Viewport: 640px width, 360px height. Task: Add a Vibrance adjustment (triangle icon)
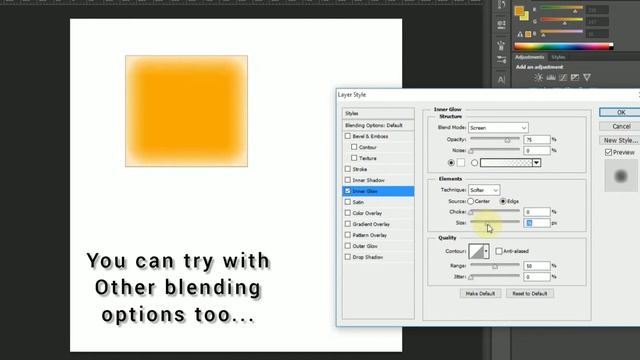click(587, 78)
